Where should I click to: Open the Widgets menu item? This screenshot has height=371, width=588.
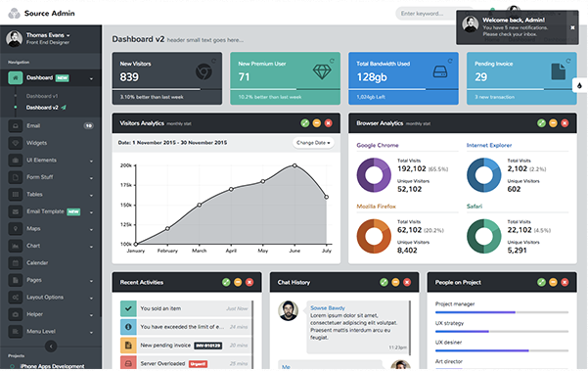tap(51, 143)
